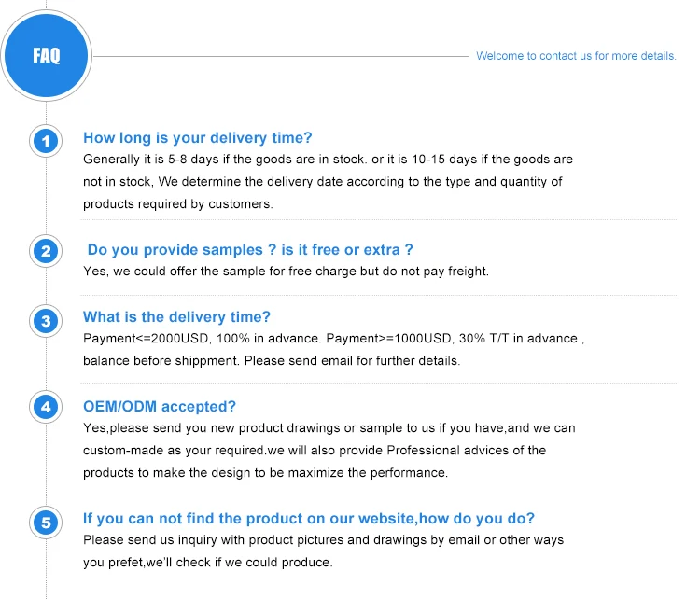Click 'What is the delivery time?' heading
The height and width of the screenshot is (600, 700).
pos(176,317)
